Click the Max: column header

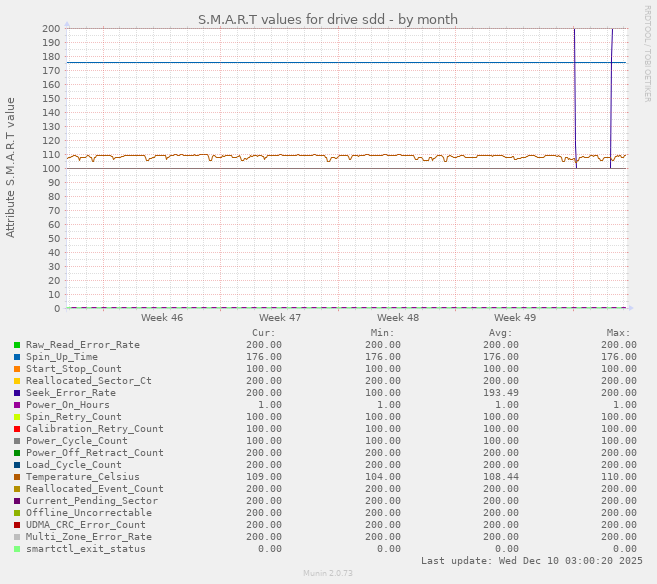click(618, 333)
